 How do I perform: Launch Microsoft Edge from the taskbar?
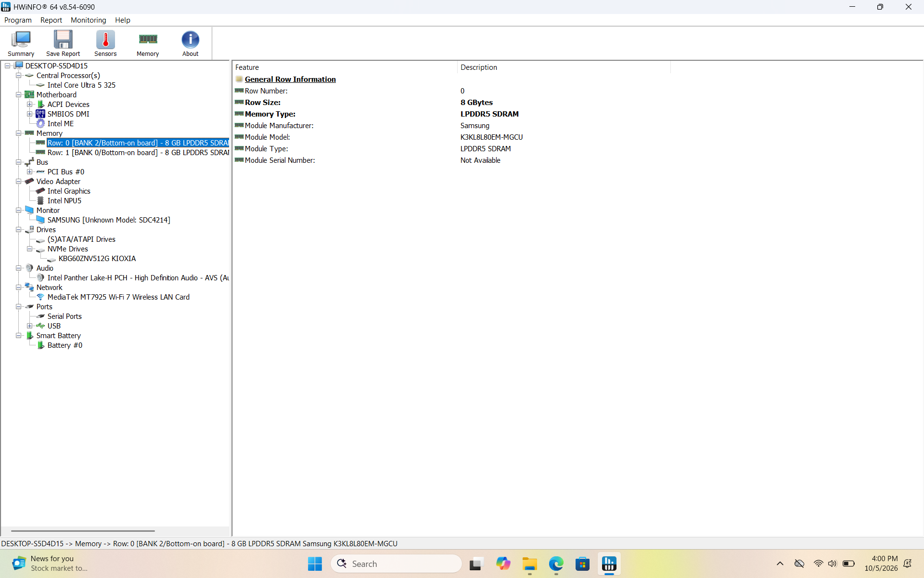click(x=556, y=564)
